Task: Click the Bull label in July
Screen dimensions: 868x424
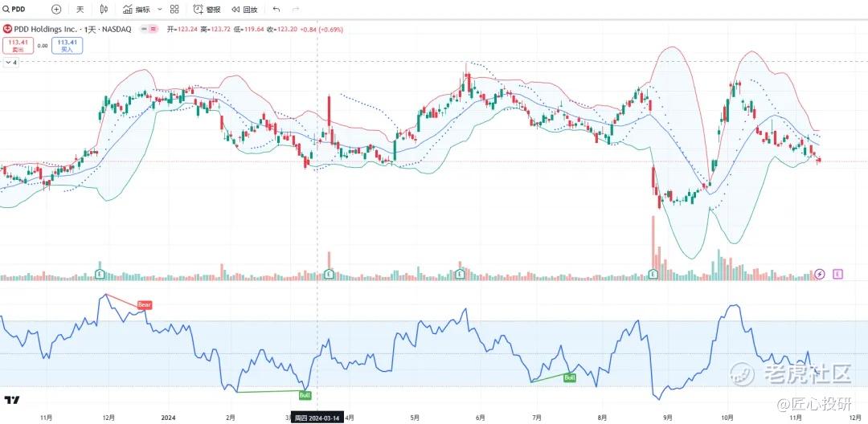Action: [570, 378]
